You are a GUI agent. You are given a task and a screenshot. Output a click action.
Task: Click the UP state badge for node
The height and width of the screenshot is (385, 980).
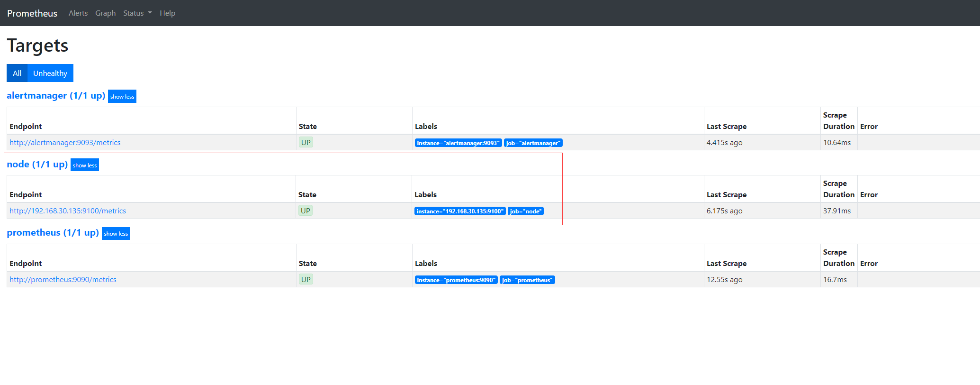[306, 211]
